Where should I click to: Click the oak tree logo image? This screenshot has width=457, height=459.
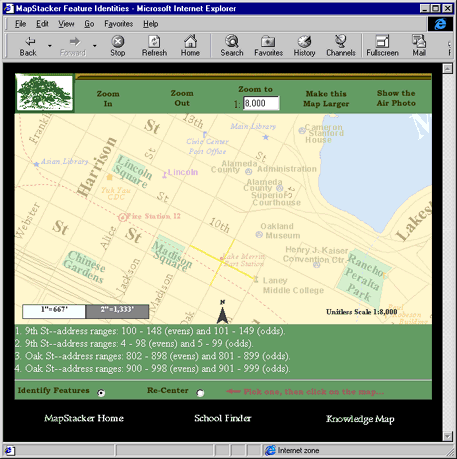point(44,92)
